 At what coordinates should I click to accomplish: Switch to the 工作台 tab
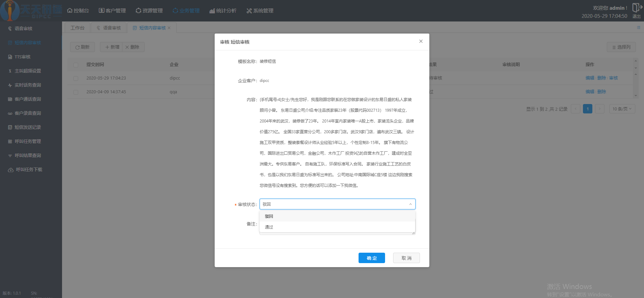(77, 28)
